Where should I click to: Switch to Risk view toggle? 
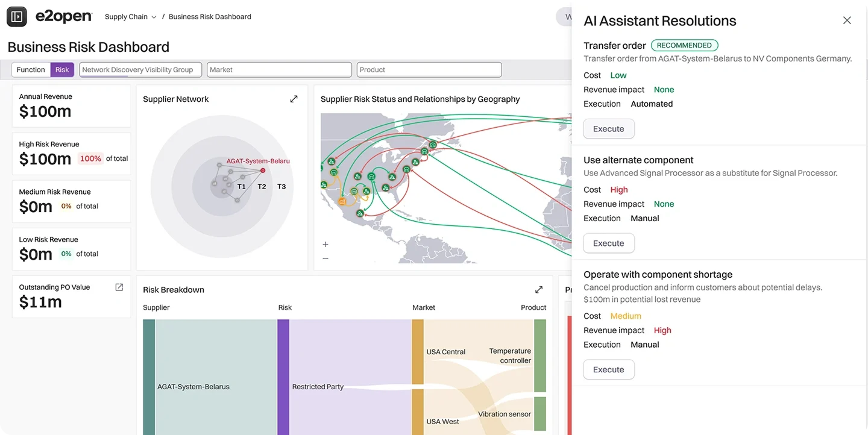pyautogui.click(x=62, y=70)
